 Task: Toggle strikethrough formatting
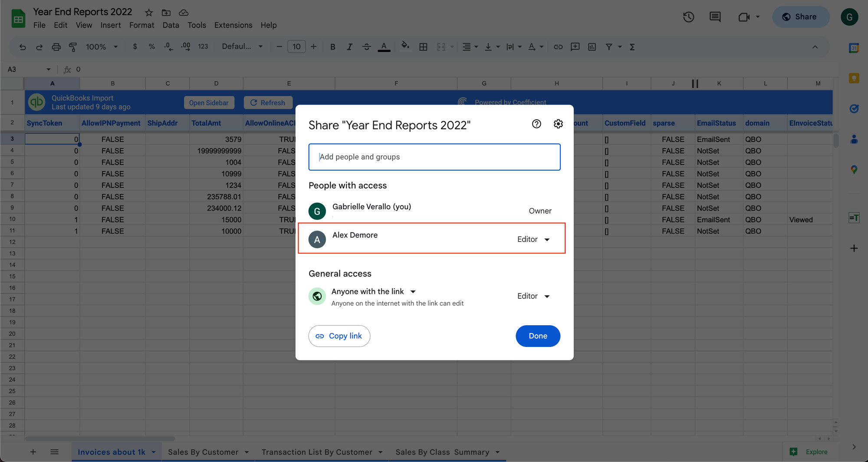[x=367, y=47]
